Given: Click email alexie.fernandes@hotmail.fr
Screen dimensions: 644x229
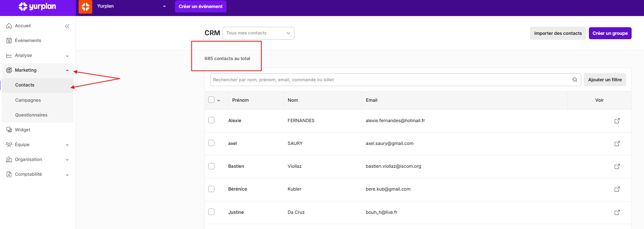Looking at the screenshot, I should click(x=395, y=121).
